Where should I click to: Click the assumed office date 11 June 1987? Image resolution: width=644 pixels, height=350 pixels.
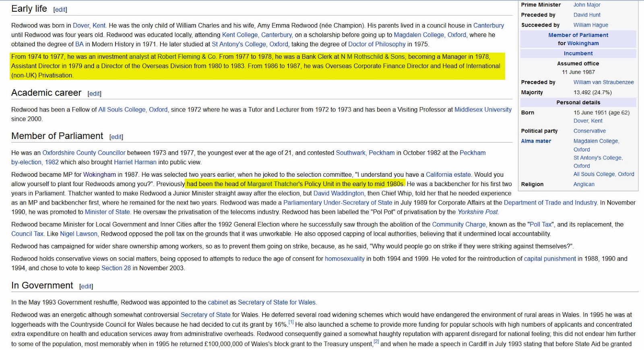pos(578,72)
